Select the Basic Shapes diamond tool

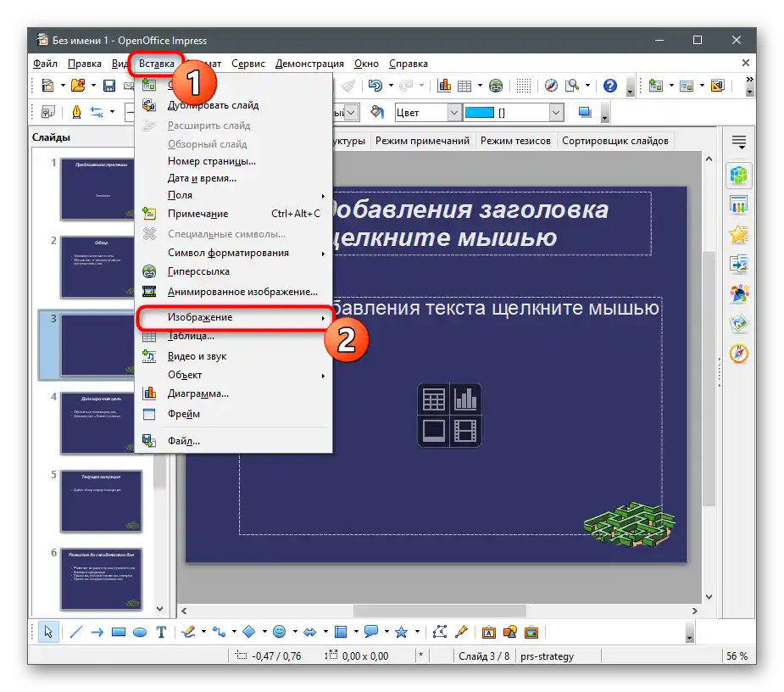pos(249,632)
